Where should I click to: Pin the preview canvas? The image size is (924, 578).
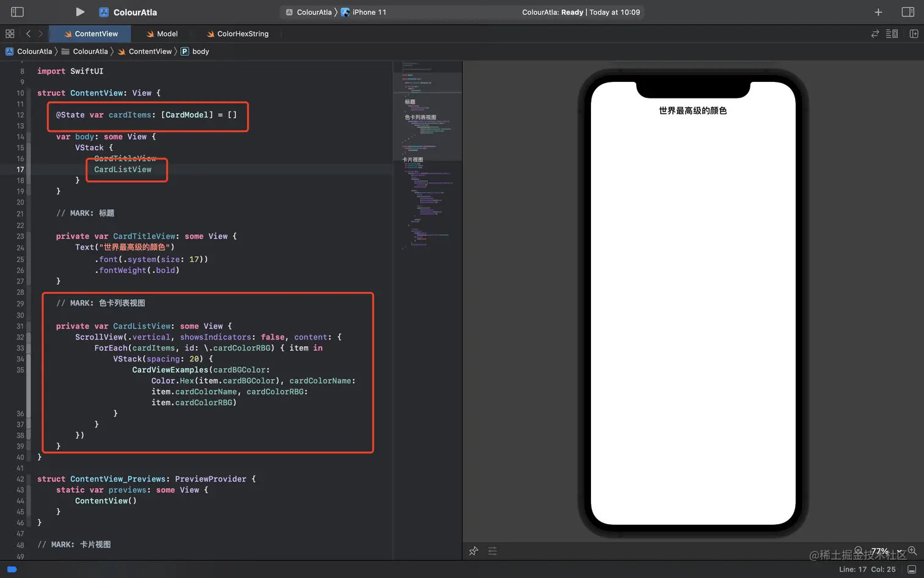tap(474, 551)
